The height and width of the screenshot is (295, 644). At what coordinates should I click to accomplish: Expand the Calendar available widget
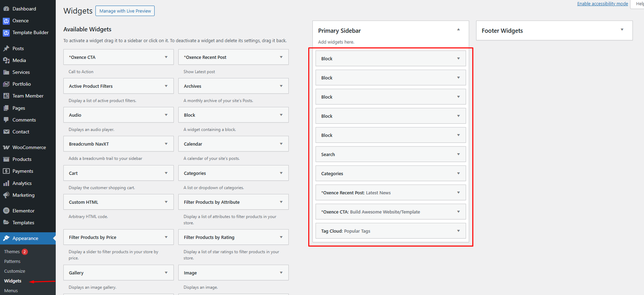[x=281, y=144]
